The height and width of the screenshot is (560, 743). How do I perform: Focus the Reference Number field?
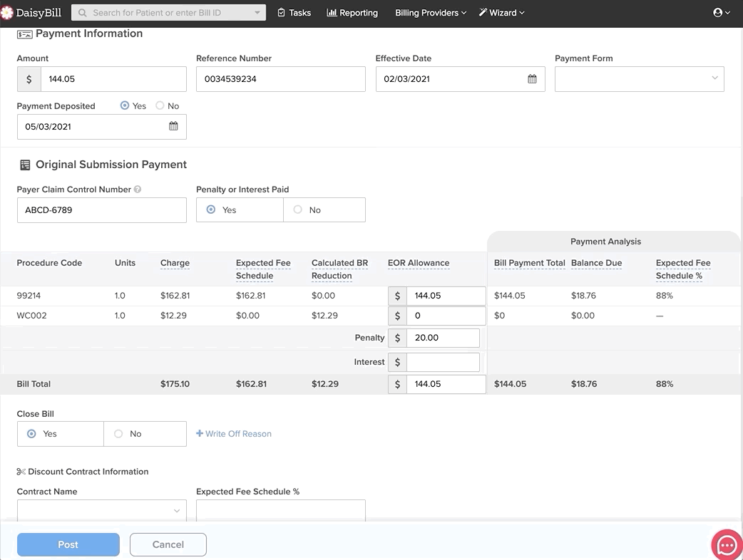[x=281, y=79]
